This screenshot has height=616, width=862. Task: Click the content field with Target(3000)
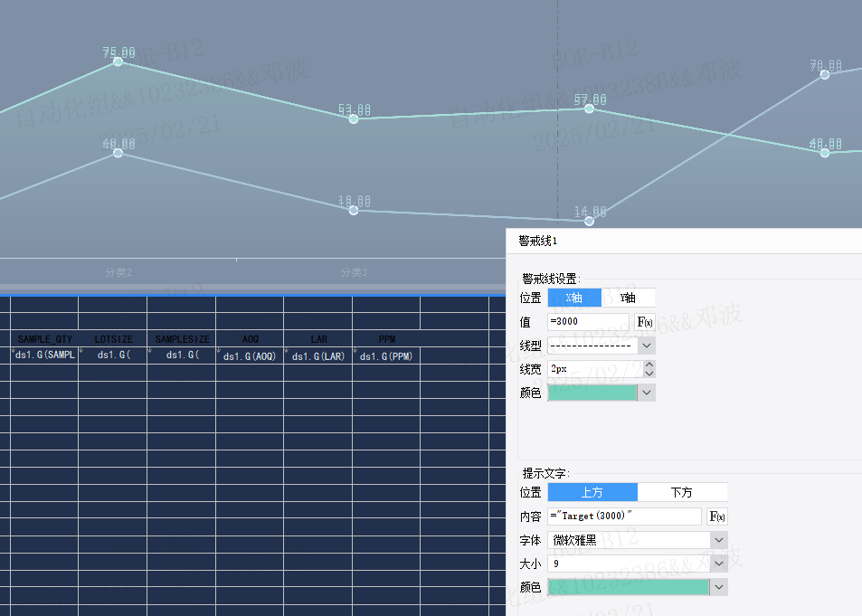[x=624, y=516]
